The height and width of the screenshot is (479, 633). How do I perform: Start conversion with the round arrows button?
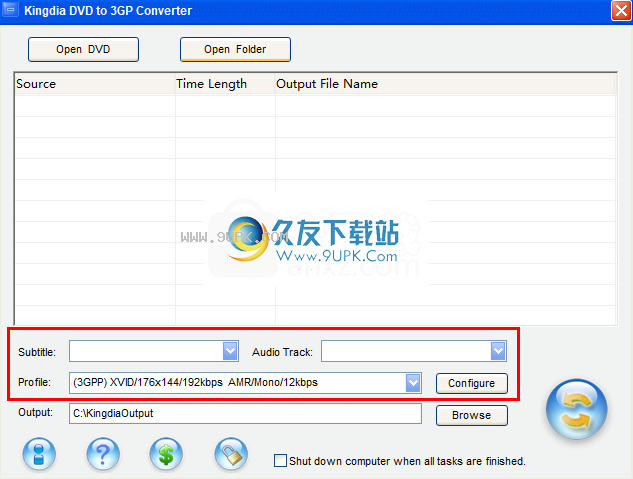point(576,409)
